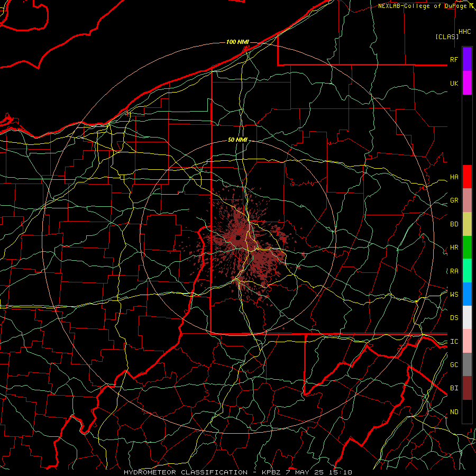Click the BI brown legend swatch
Viewport: 476px width, 476px height.
tap(467, 388)
